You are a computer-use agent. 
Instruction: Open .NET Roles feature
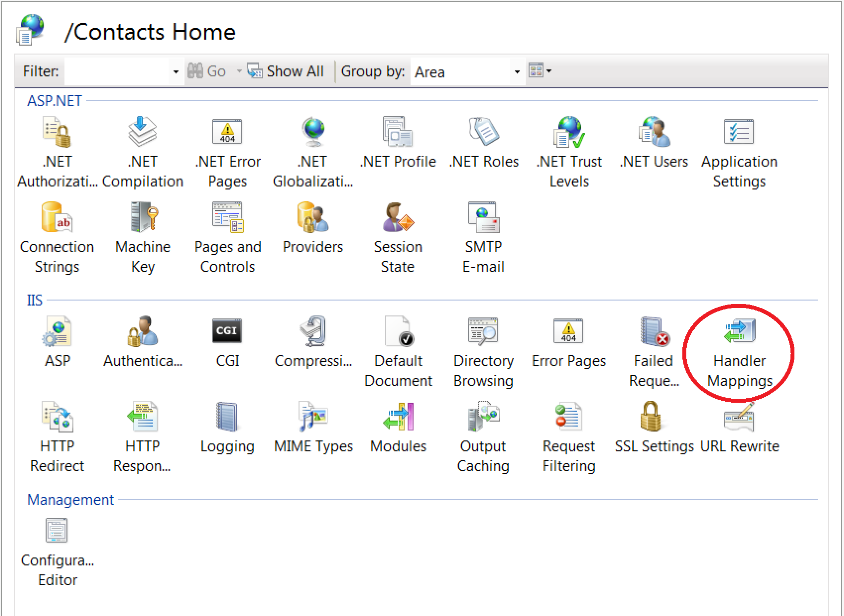[x=483, y=143]
